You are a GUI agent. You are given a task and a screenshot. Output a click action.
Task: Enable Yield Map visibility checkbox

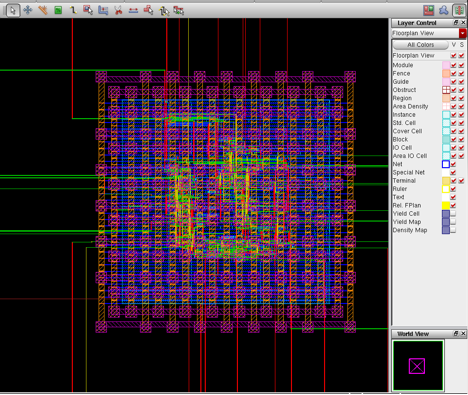coord(453,222)
